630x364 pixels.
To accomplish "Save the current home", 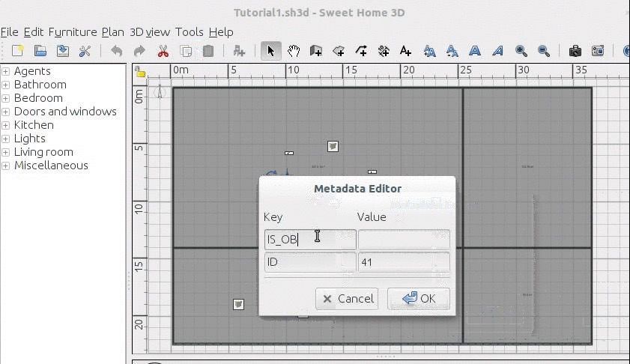I will [x=63, y=51].
